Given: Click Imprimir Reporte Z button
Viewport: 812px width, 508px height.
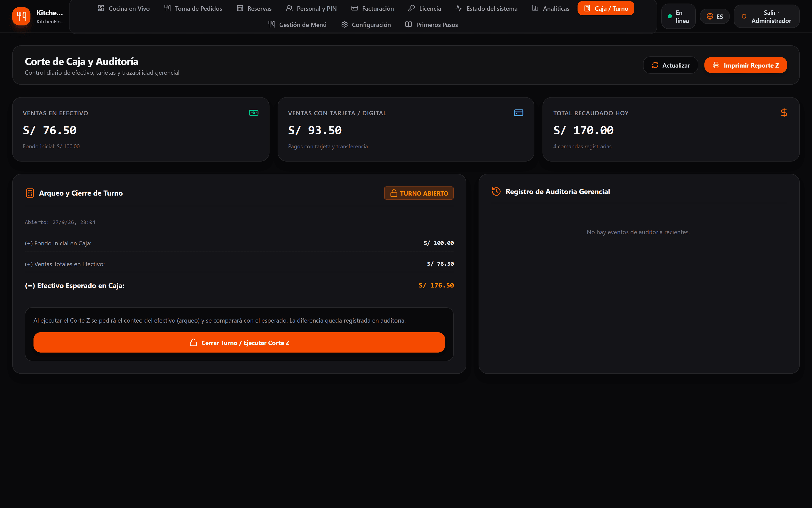Looking at the screenshot, I should [746, 65].
